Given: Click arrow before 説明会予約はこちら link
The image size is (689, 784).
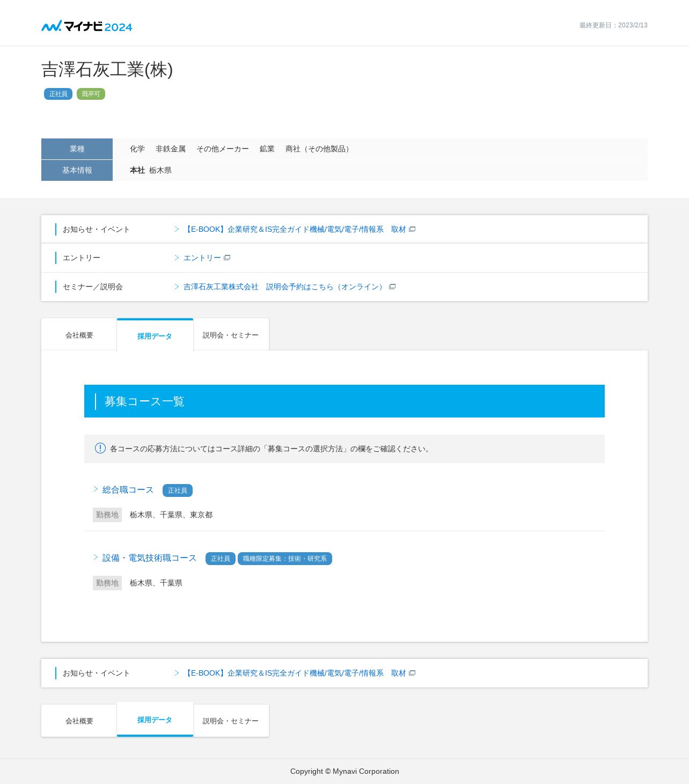Looking at the screenshot, I should pyautogui.click(x=177, y=287).
